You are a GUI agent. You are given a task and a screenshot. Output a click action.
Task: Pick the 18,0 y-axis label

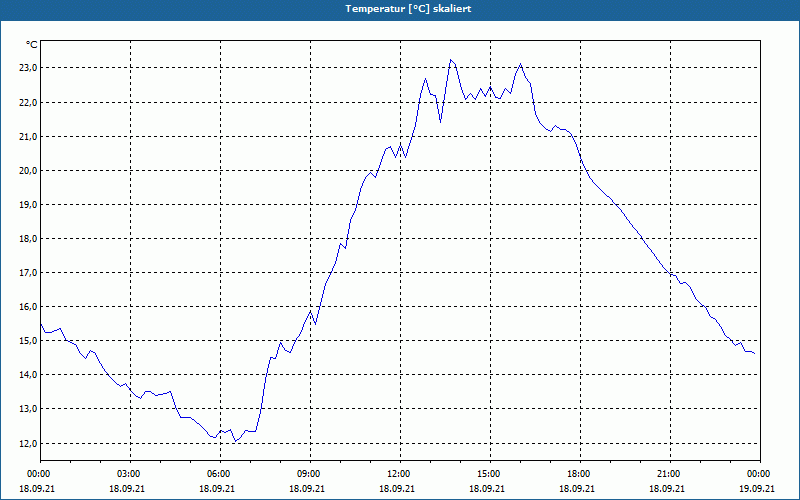coord(29,239)
